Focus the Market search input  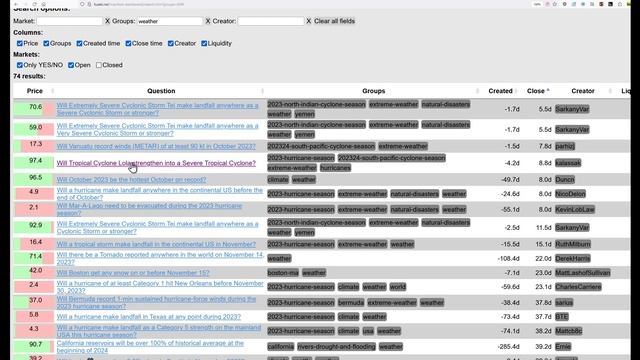(x=69, y=21)
